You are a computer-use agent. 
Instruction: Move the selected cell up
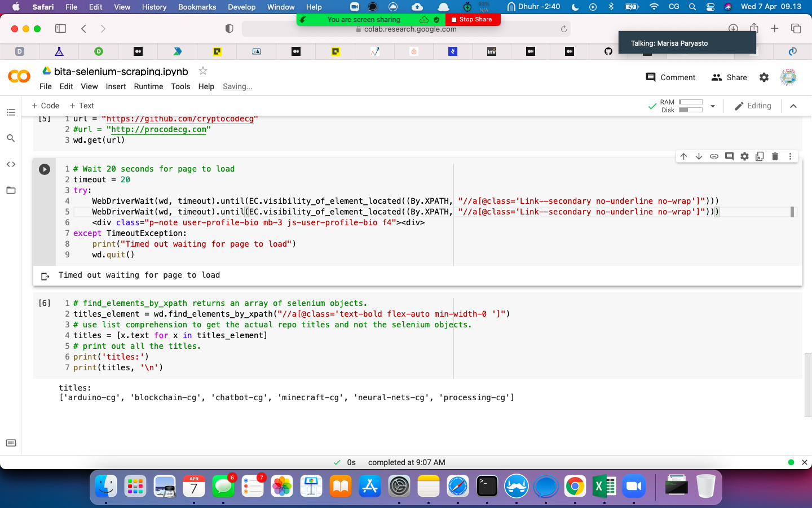pos(683,156)
